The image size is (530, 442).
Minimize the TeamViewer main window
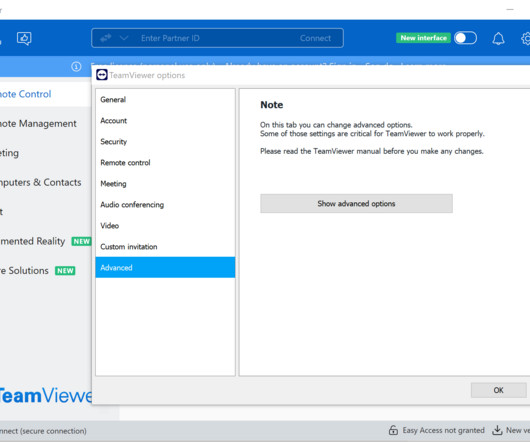(x=510, y=10)
